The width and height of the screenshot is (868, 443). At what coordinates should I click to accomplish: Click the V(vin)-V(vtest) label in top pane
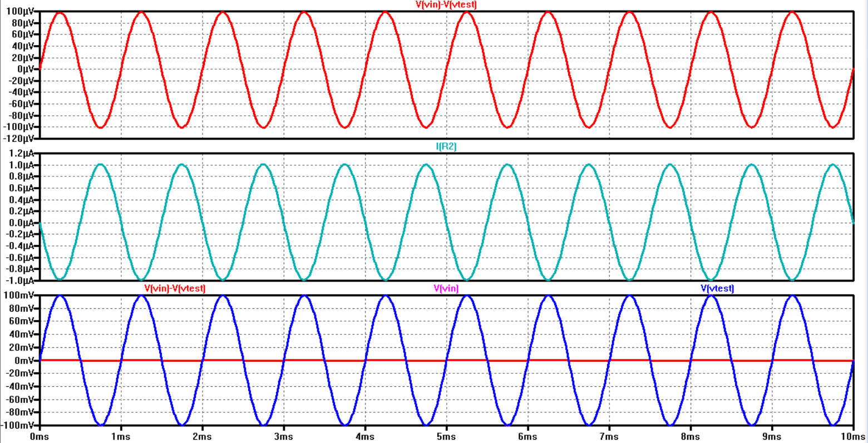pos(446,4)
